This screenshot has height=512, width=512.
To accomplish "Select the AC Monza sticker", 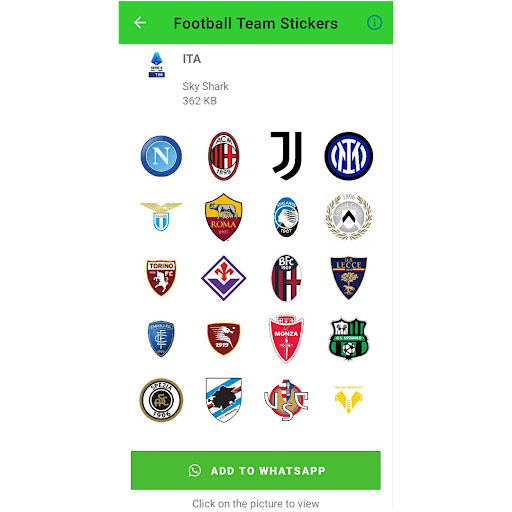I will [x=286, y=338].
